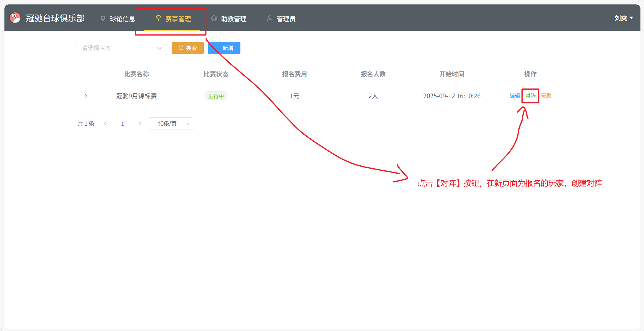Screen dimensions: 644x331
Task: Select page number 1
Action: [123, 124]
